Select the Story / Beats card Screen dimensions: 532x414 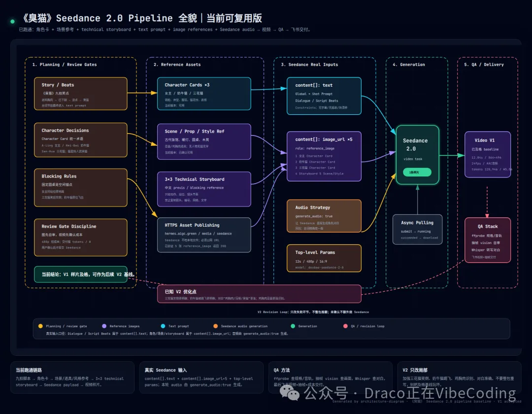81,94
